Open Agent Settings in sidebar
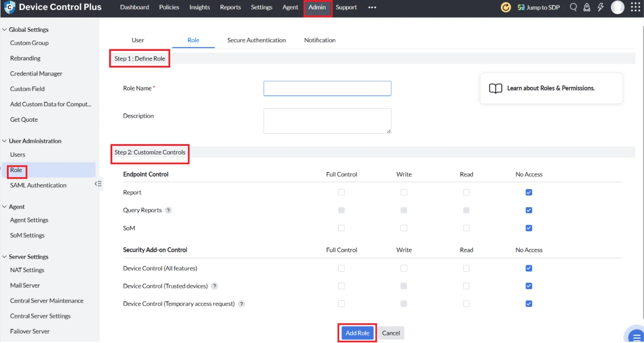 (29, 220)
